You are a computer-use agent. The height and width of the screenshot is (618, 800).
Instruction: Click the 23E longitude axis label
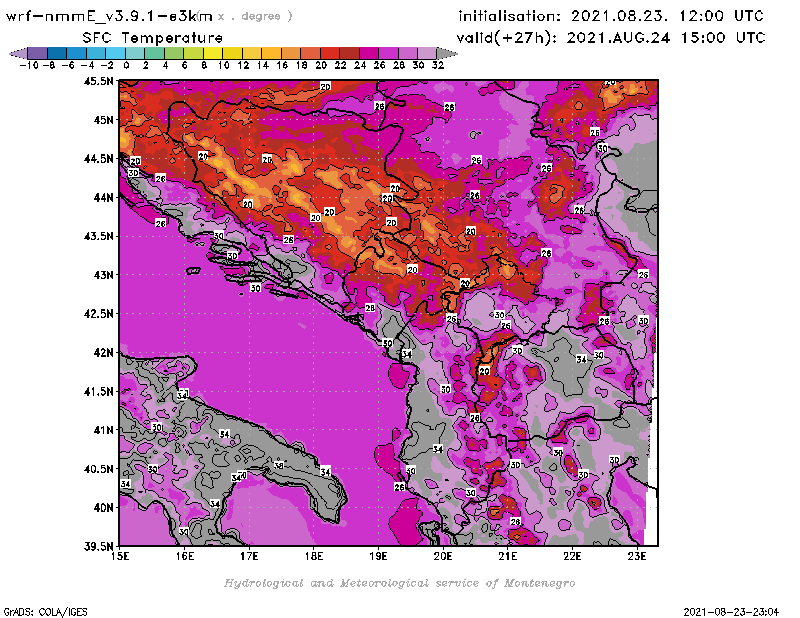637,556
